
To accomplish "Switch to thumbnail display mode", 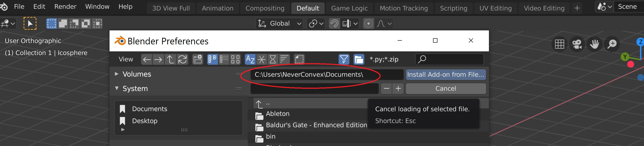I will point(235,59).
